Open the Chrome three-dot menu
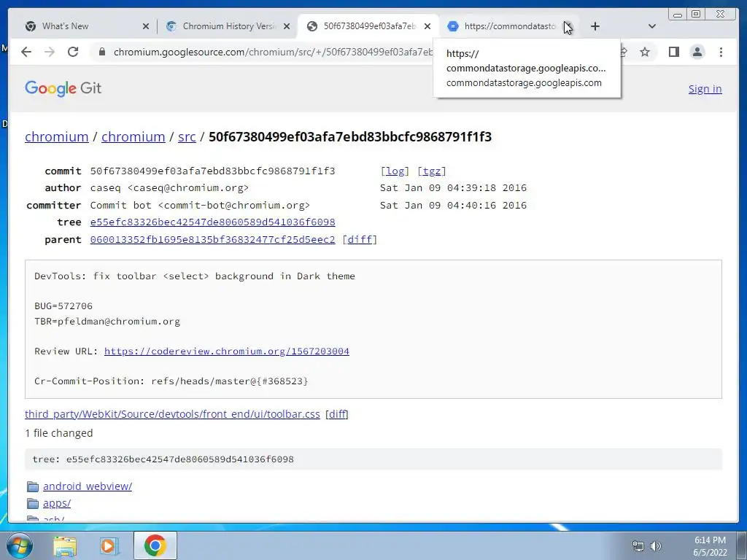Viewport: 747px width, 560px height. point(721,52)
